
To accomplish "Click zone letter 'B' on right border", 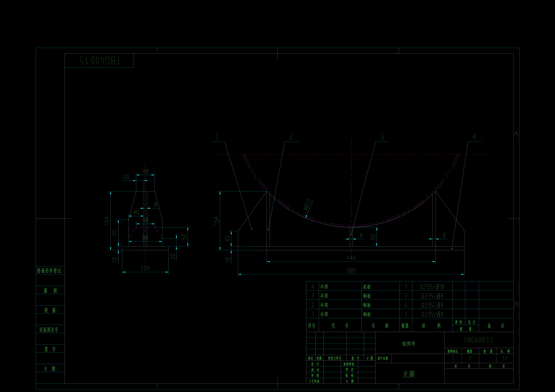I will pos(516,304).
